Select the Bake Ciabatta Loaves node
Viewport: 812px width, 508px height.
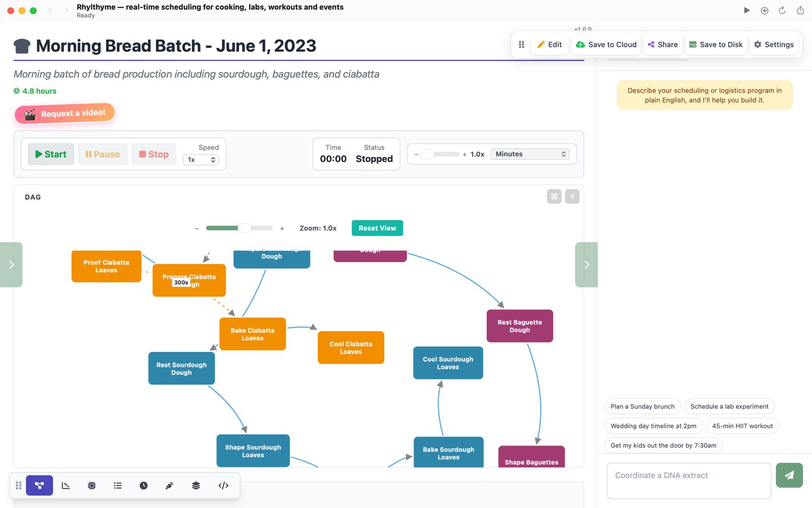coord(253,334)
